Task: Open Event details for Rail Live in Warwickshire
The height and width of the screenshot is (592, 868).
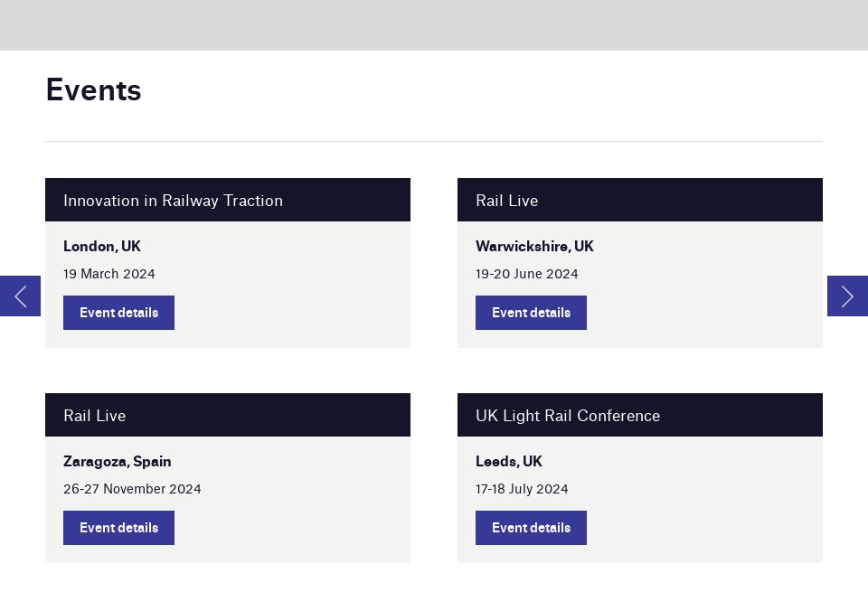Action: tap(531, 312)
